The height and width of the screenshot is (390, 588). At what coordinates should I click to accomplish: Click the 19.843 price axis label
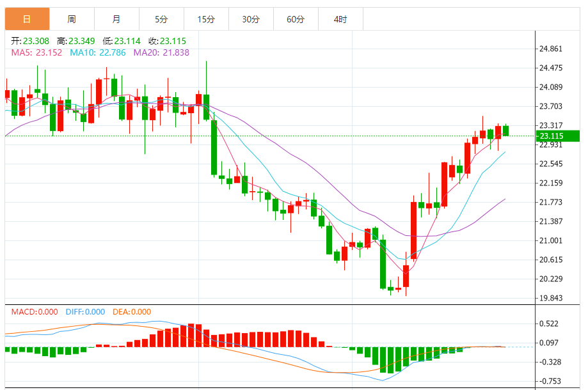click(551, 298)
